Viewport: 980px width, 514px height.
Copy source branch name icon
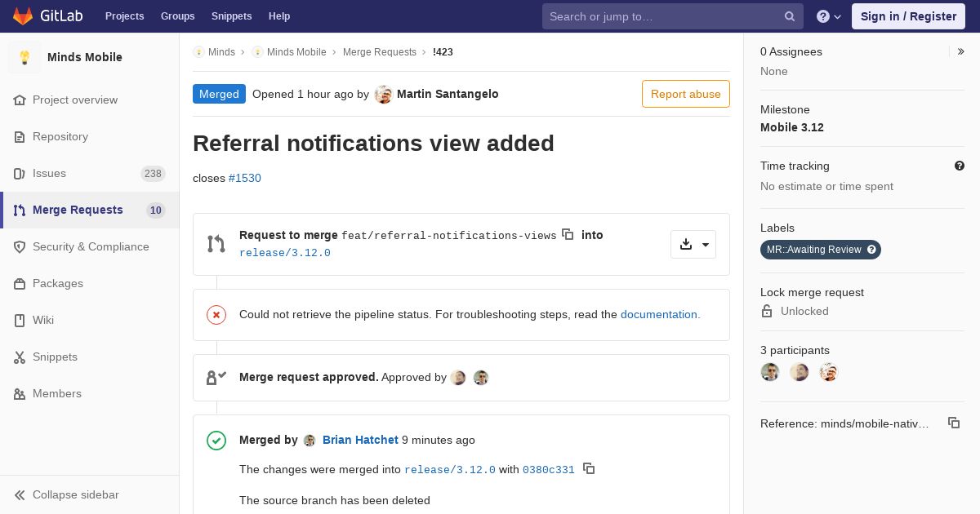(568, 234)
